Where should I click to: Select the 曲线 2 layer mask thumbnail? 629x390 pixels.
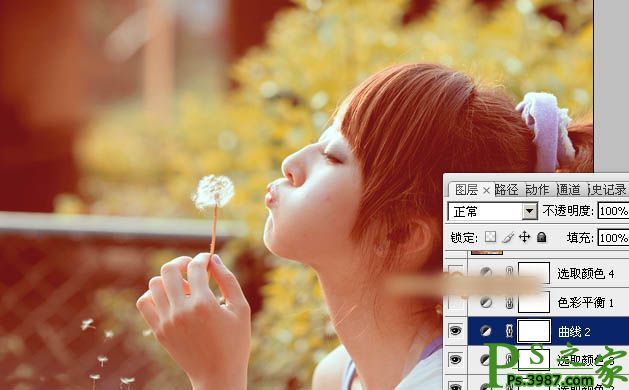click(x=534, y=331)
